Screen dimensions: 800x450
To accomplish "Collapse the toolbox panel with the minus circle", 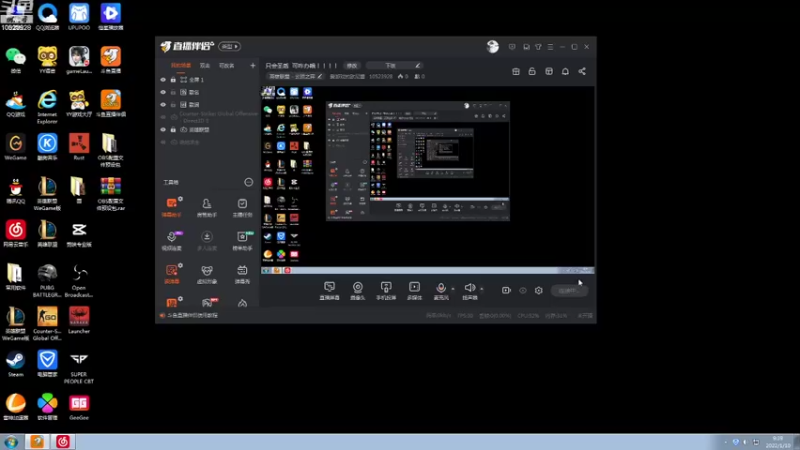I will point(248,182).
